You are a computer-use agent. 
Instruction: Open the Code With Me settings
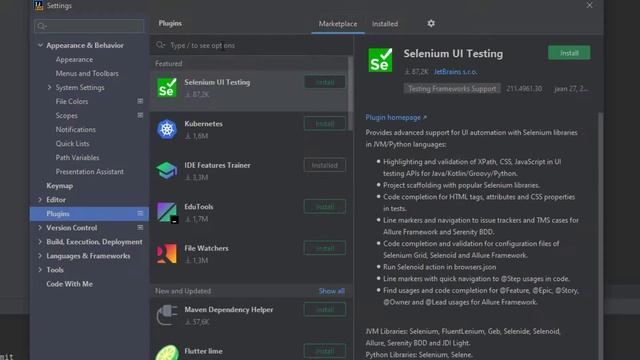69,284
